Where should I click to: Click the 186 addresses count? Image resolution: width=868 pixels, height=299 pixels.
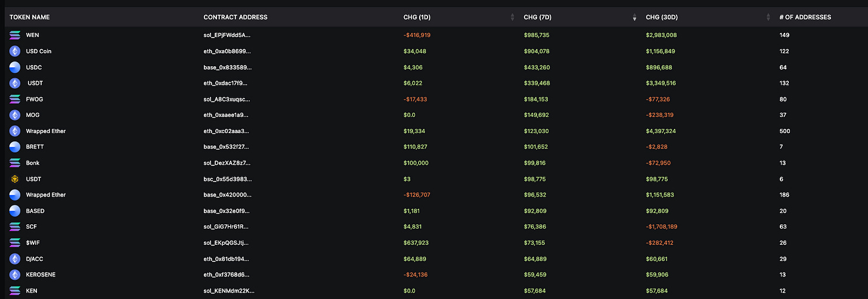[785, 195]
